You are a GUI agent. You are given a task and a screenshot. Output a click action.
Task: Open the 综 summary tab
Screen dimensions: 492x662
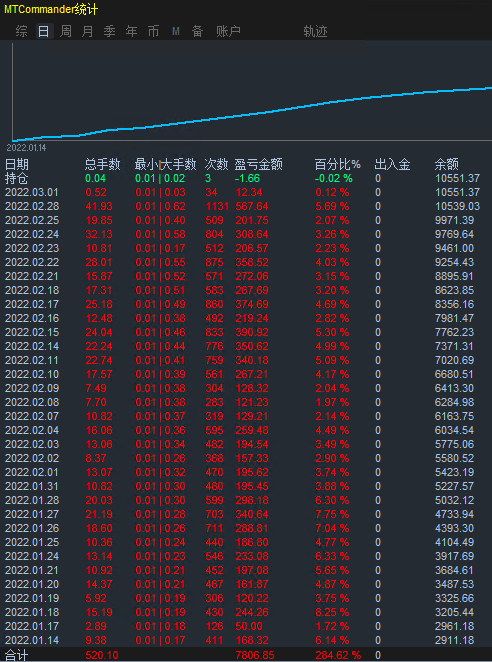[x=22, y=31]
